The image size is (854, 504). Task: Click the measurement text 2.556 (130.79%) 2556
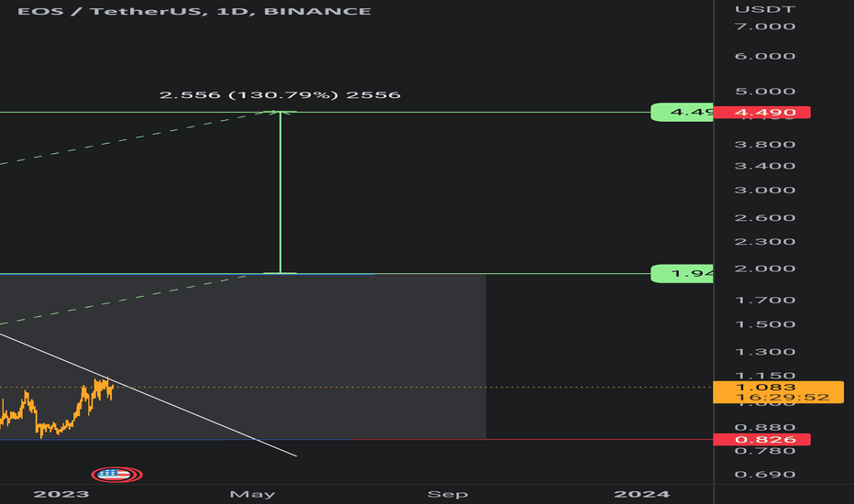[x=280, y=94]
